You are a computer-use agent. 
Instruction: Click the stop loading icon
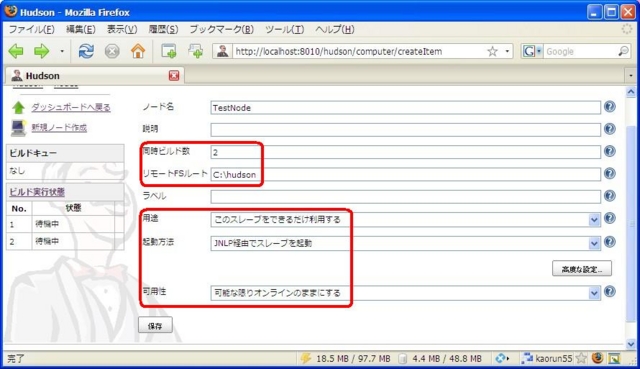click(112, 51)
